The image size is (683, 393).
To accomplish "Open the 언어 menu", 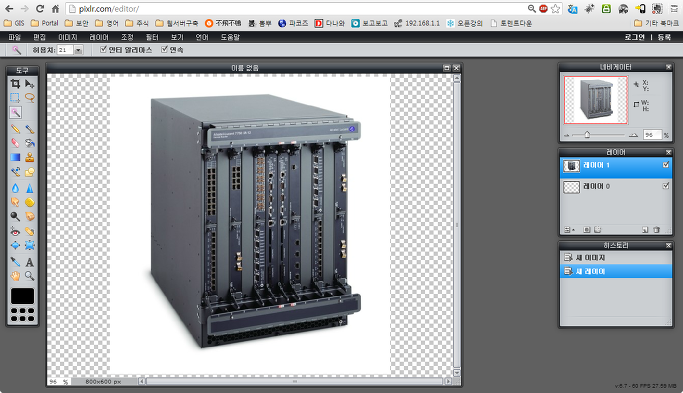I will coord(202,37).
